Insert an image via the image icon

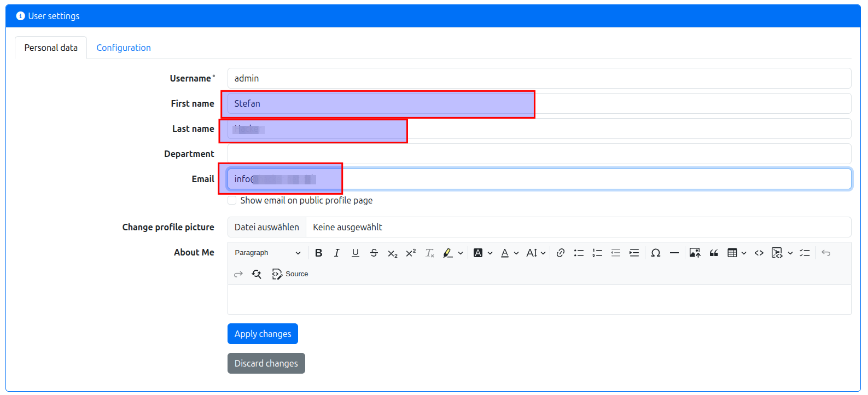695,253
